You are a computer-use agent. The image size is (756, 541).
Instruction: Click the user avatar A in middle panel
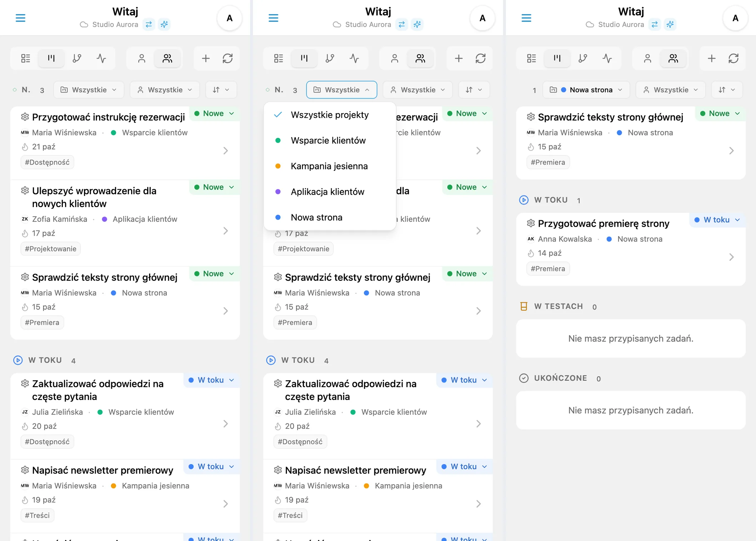pyautogui.click(x=482, y=18)
